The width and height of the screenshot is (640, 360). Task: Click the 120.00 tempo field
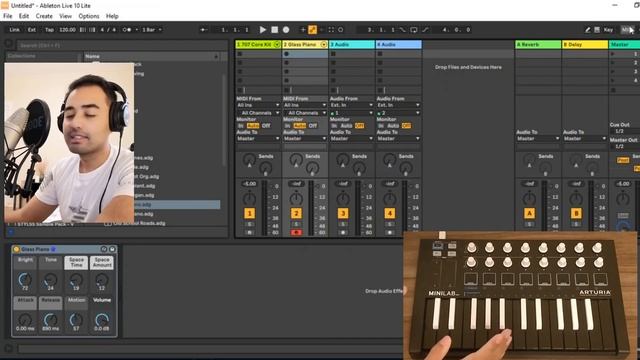click(67, 30)
